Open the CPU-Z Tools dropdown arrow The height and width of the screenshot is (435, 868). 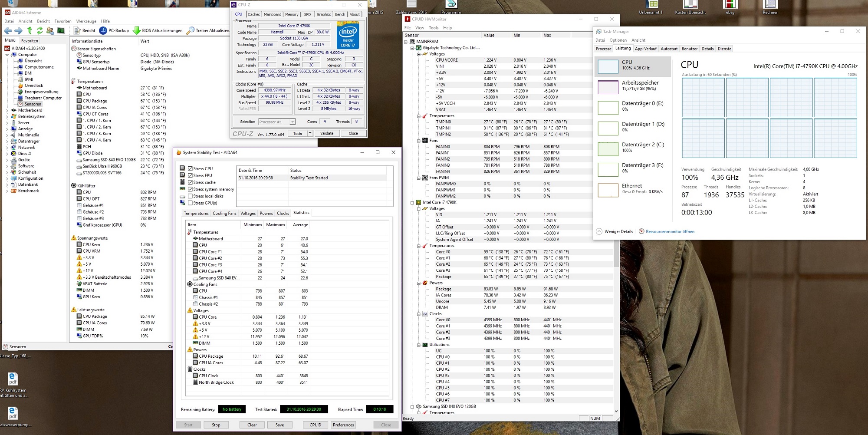click(310, 133)
